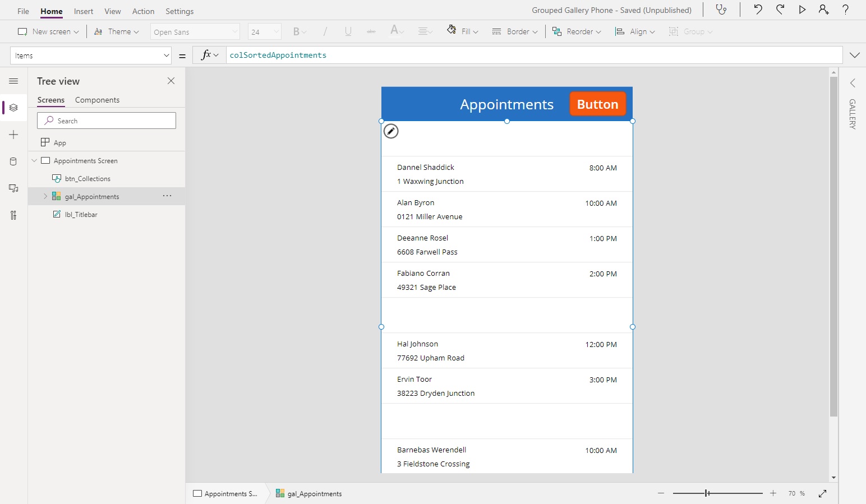
Task: Collapse the Appointments Screen node
Action: click(34, 161)
